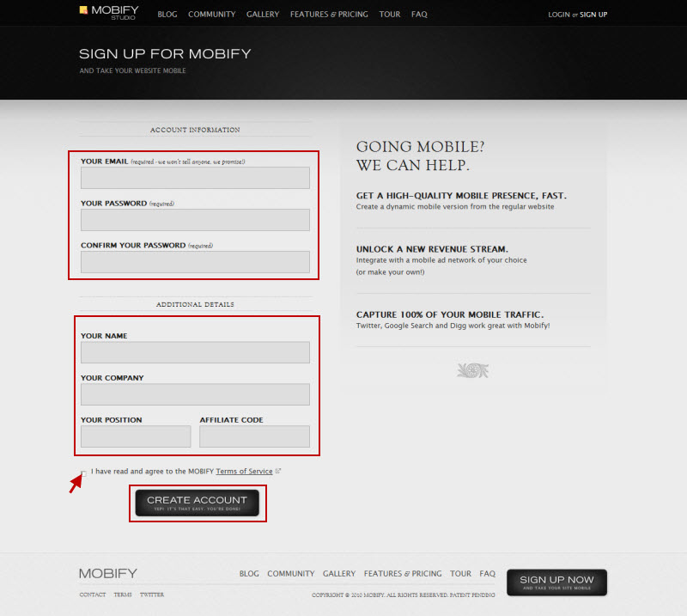Open Community in the footer navigation
This screenshot has width=687, height=616.
[x=291, y=573]
